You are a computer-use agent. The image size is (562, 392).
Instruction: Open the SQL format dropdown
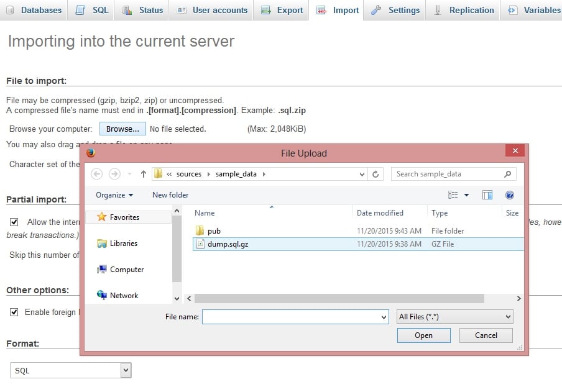(x=71, y=370)
